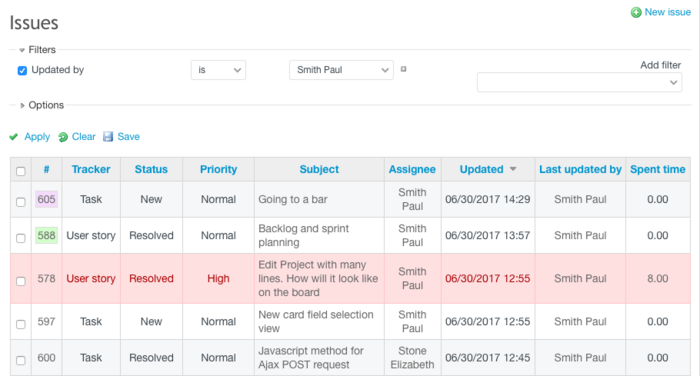Click the Save link
This screenshot has height=376, width=700.
(x=129, y=137)
